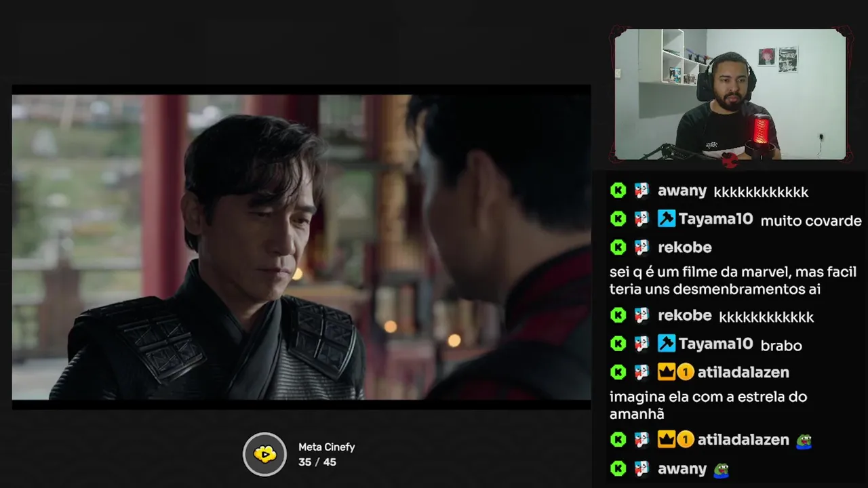868x488 pixels.
Task: Click blue hammer moderator badge next to Tayama10 brabo
Action: tap(667, 344)
